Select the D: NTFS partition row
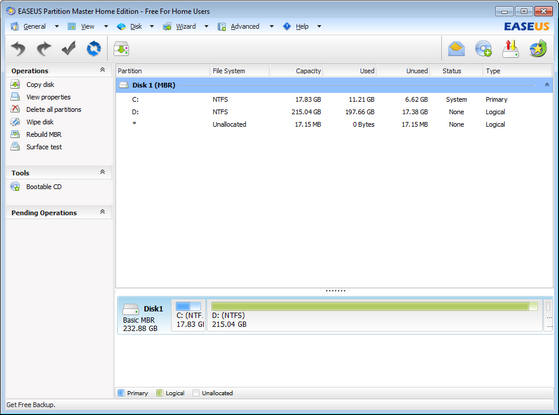 (334, 112)
